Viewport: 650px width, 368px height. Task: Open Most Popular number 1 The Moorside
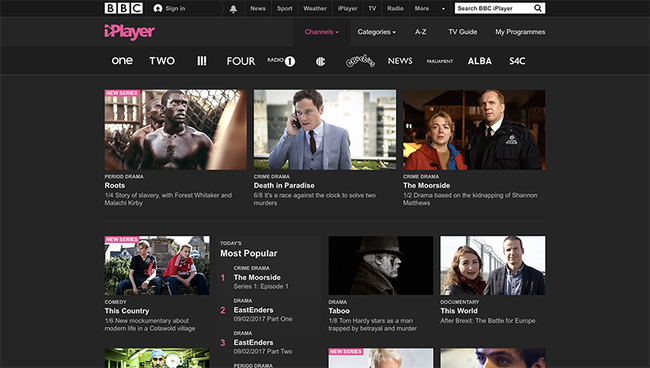[x=257, y=278]
